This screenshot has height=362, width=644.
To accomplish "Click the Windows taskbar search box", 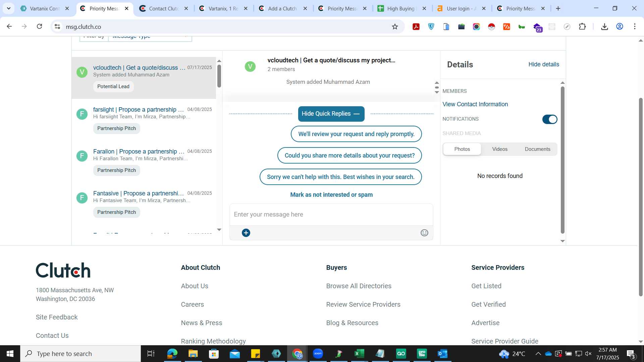I will (80, 354).
